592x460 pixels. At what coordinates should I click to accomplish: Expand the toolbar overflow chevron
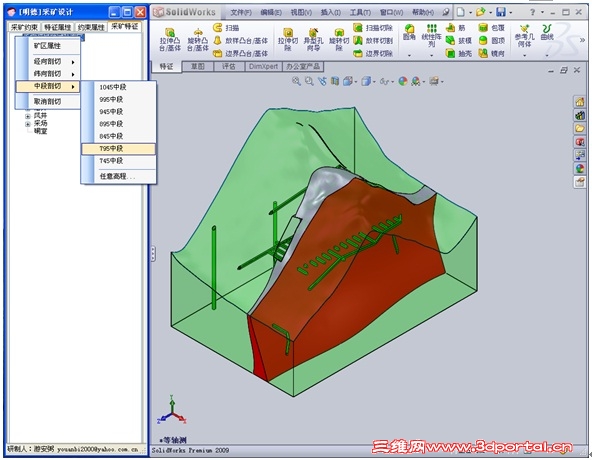[582, 40]
